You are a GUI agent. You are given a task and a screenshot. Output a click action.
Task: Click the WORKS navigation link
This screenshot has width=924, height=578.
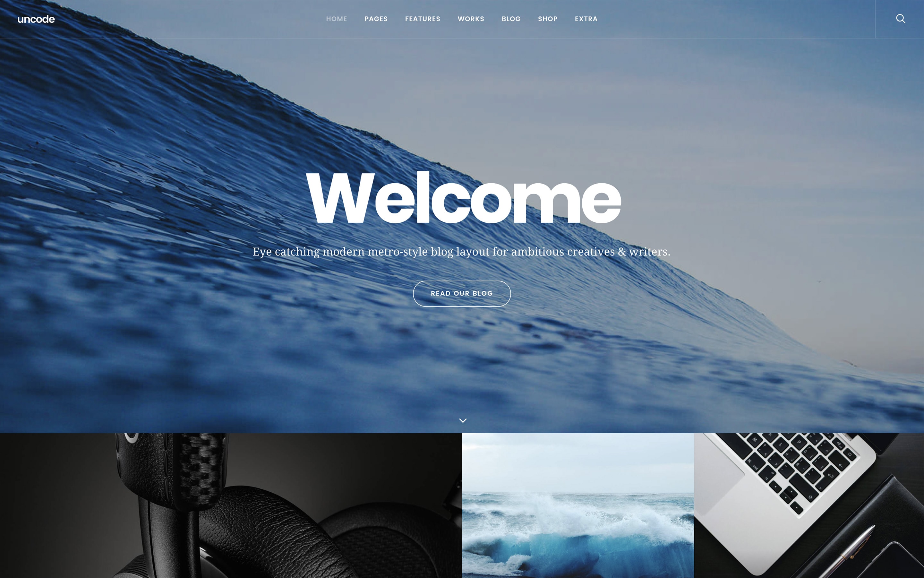click(471, 19)
